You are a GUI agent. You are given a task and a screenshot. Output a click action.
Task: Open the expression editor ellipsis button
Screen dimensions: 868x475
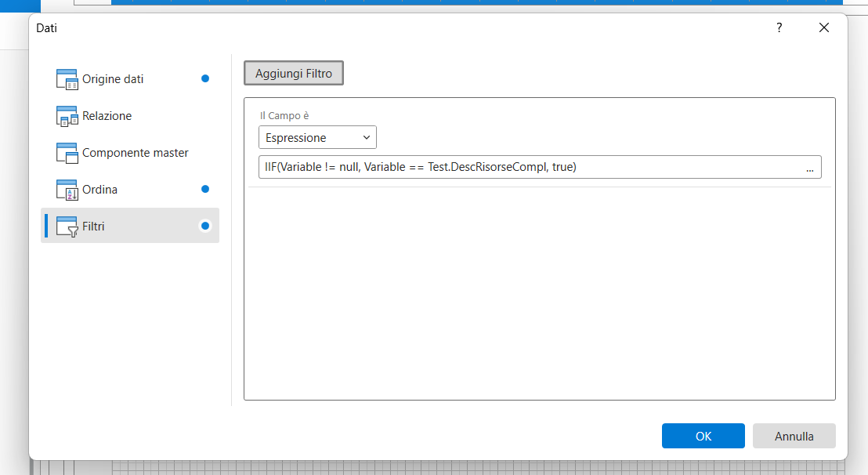809,168
